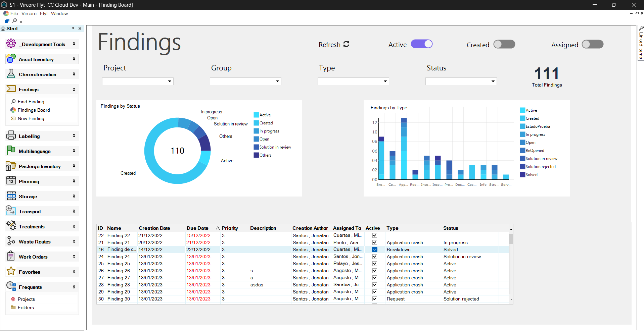Click the Labelling printer icon
The image size is (644, 332).
click(x=11, y=135)
